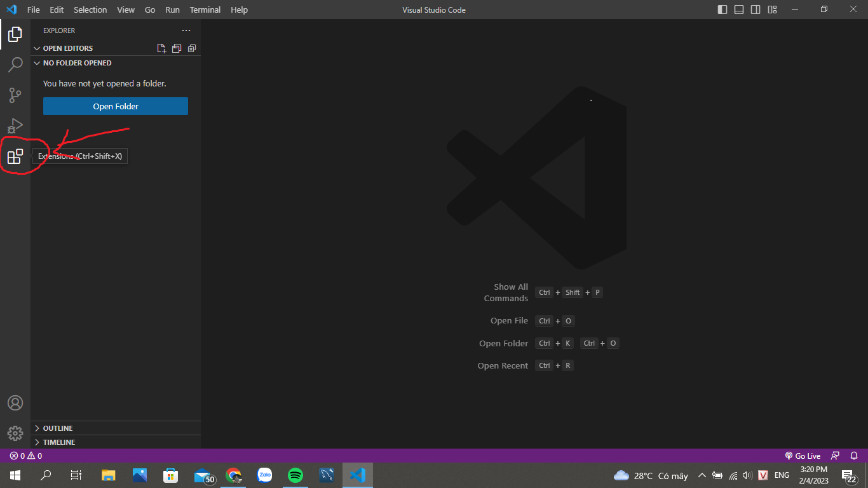Open Microsoft Store from taskbar
The height and width of the screenshot is (488, 868).
pos(170,475)
